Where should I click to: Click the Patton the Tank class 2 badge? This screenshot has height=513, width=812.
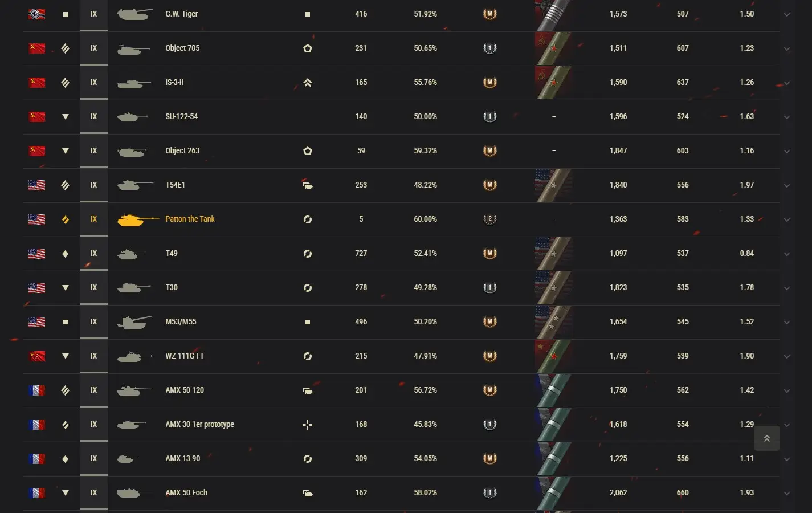(x=489, y=219)
